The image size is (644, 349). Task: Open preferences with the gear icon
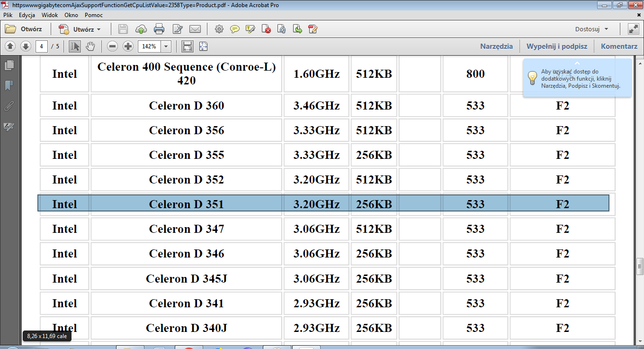click(219, 29)
